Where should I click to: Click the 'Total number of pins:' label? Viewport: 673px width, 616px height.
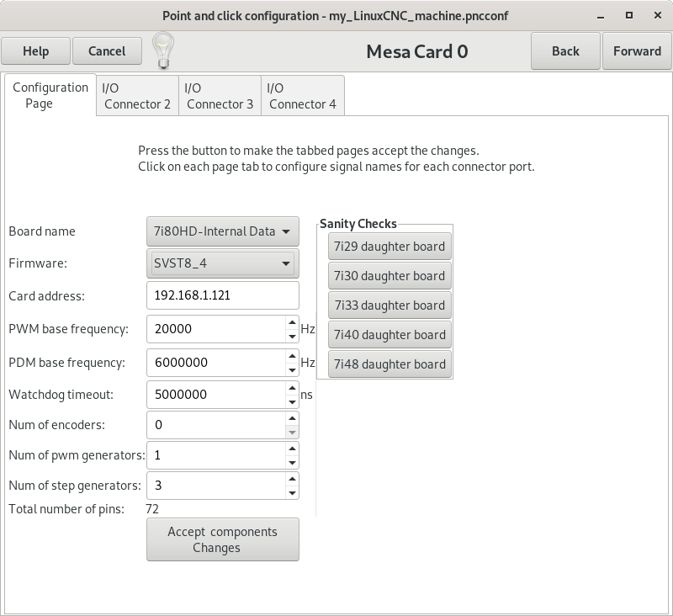(66, 509)
